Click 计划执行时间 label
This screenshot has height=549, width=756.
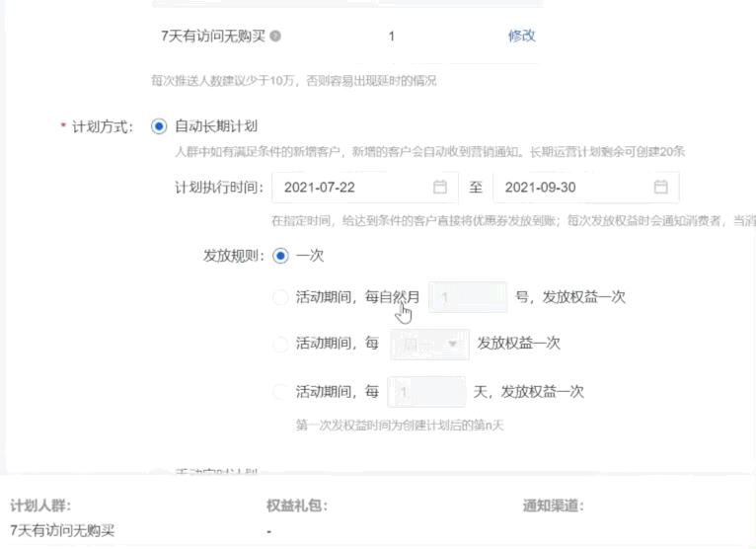pyautogui.click(x=219, y=188)
